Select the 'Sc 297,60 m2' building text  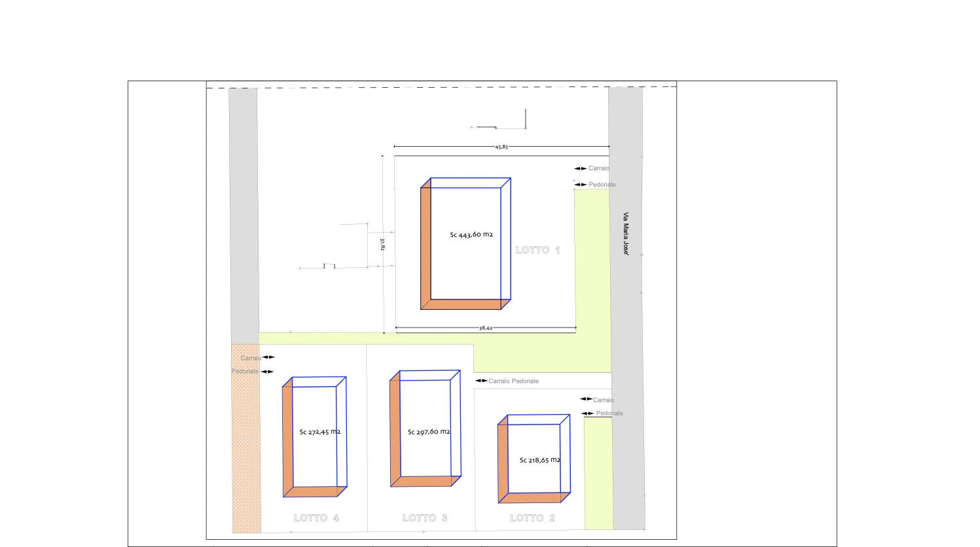tap(429, 432)
